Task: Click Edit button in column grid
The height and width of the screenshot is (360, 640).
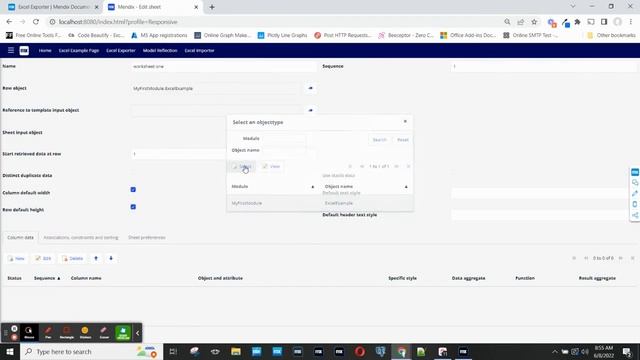Action: point(43,258)
